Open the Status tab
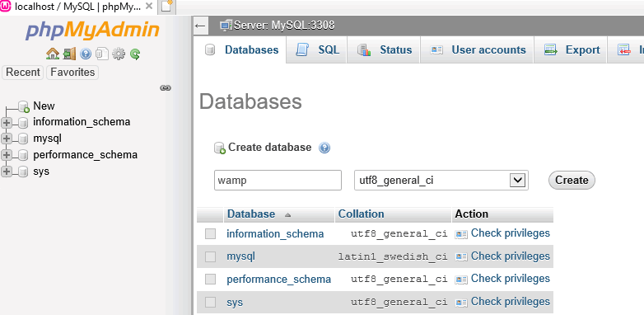The image size is (644, 315). 384,50
